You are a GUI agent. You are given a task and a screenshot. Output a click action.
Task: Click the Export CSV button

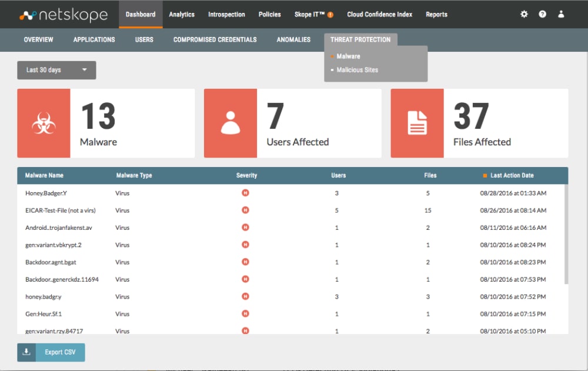[51, 352]
